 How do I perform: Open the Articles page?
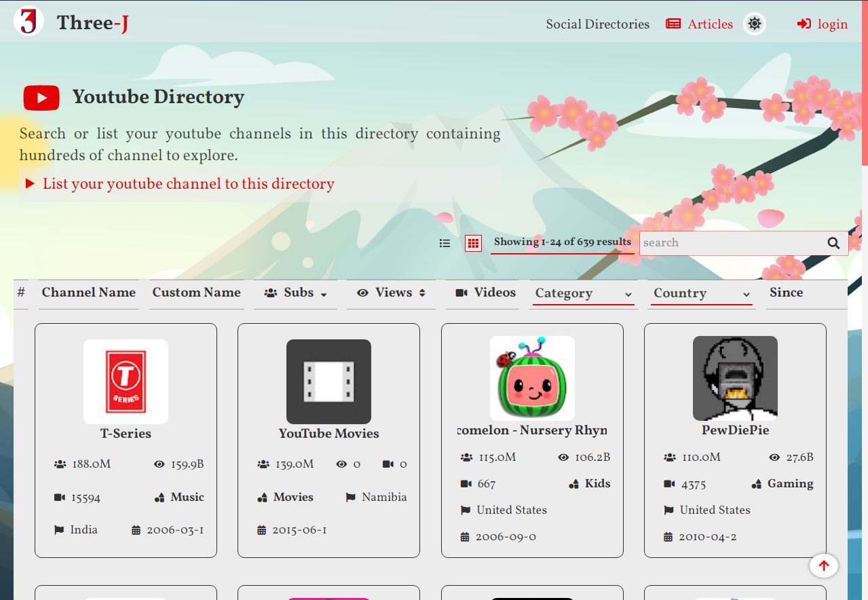[710, 24]
